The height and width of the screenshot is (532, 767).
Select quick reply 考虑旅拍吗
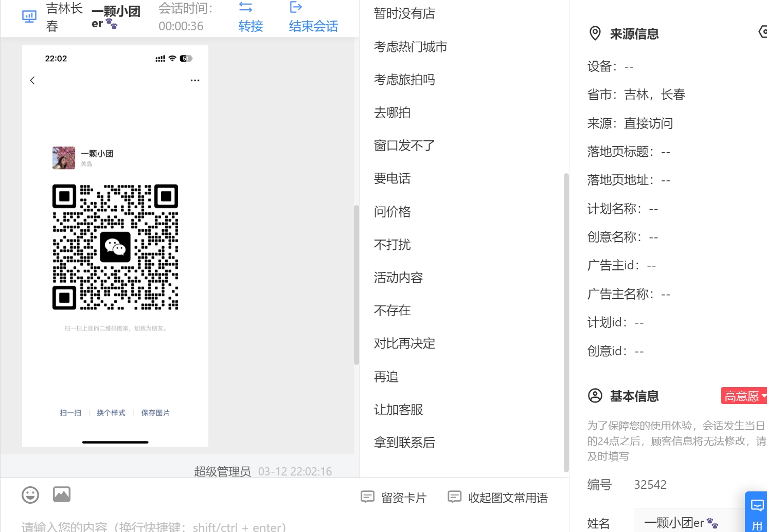tap(404, 80)
